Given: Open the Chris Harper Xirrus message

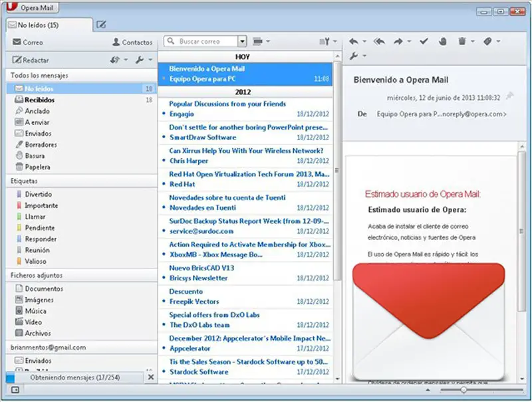Looking at the screenshot, I should pyautogui.click(x=245, y=155).
